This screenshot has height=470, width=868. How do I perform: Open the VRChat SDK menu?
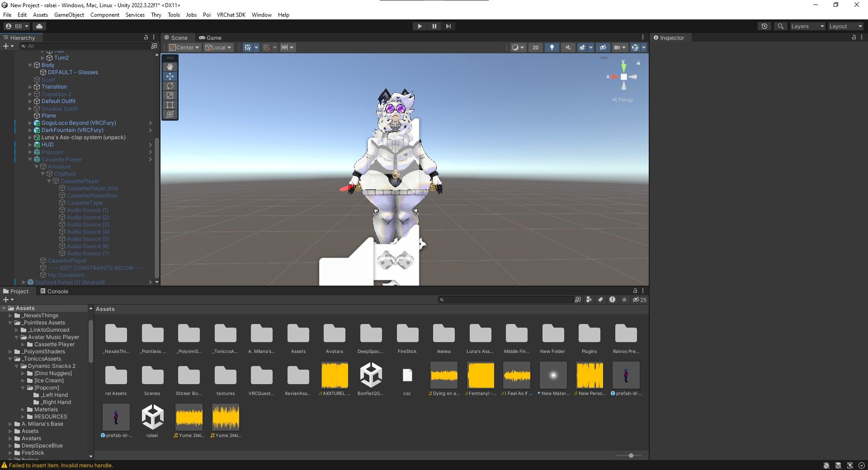(231, 15)
